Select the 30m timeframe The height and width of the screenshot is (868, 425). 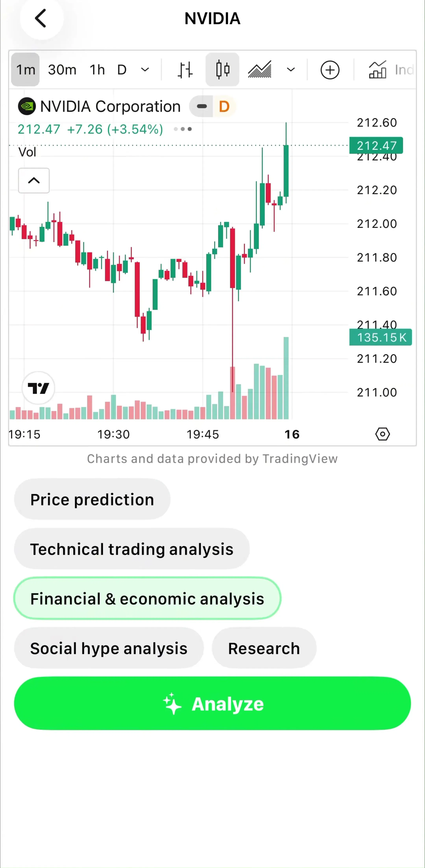62,70
